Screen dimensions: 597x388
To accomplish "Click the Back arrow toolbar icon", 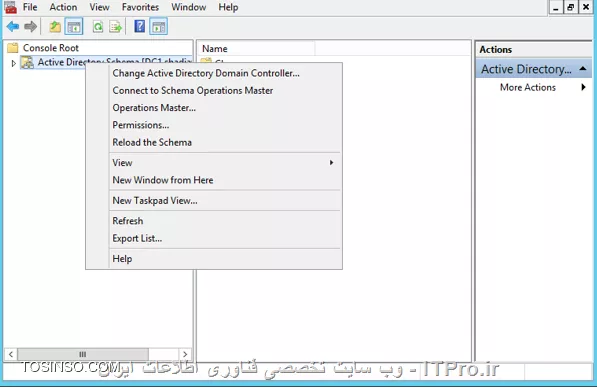I will coord(13,27).
